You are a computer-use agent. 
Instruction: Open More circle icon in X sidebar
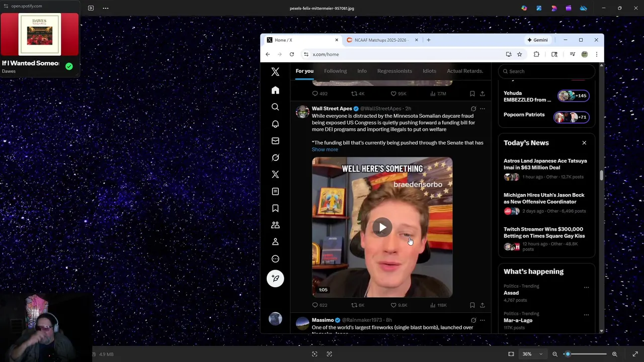pyautogui.click(x=275, y=259)
